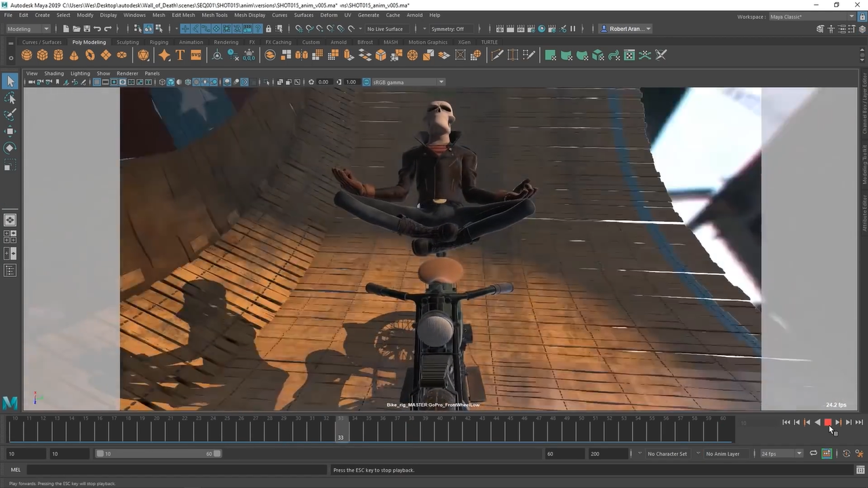Toggle the viewport grid display
This screenshot has width=868, height=488.
[97, 82]
